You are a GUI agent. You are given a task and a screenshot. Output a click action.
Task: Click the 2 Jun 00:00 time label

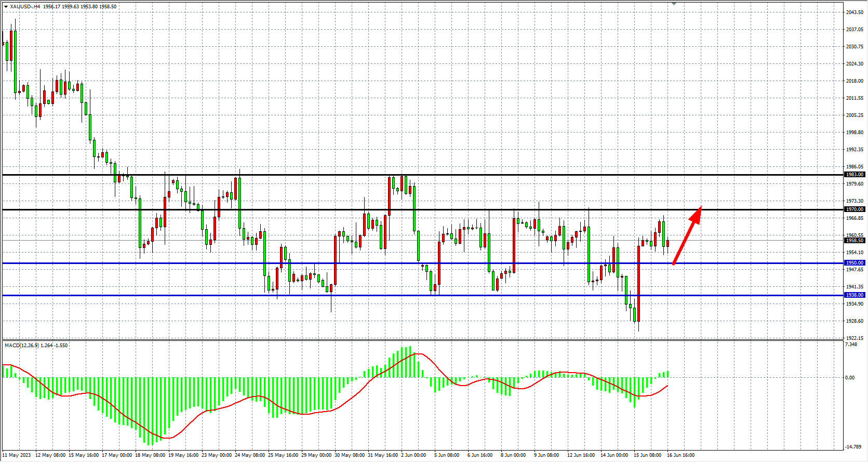pos(413,455)
